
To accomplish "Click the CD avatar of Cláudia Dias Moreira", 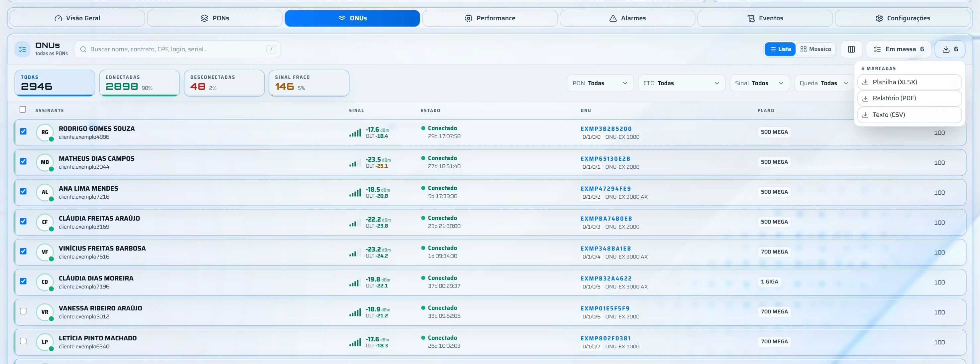I will (45, 282).
